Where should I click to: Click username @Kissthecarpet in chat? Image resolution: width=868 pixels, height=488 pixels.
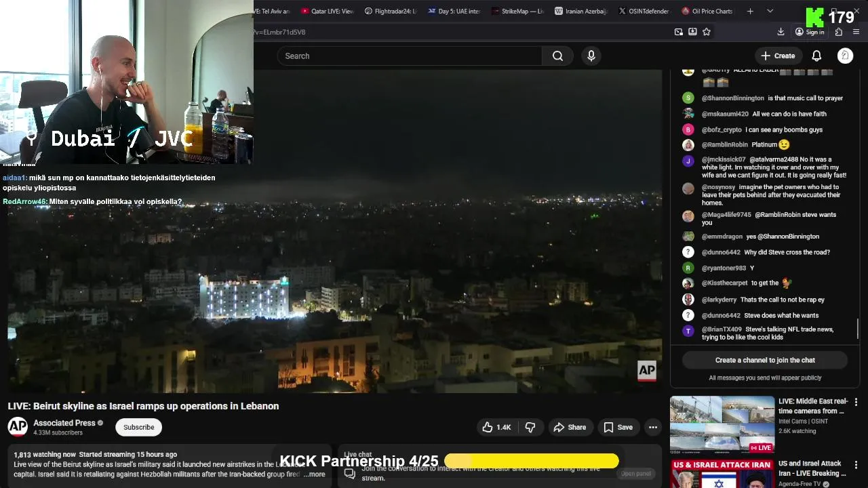[x=724, y=283]
